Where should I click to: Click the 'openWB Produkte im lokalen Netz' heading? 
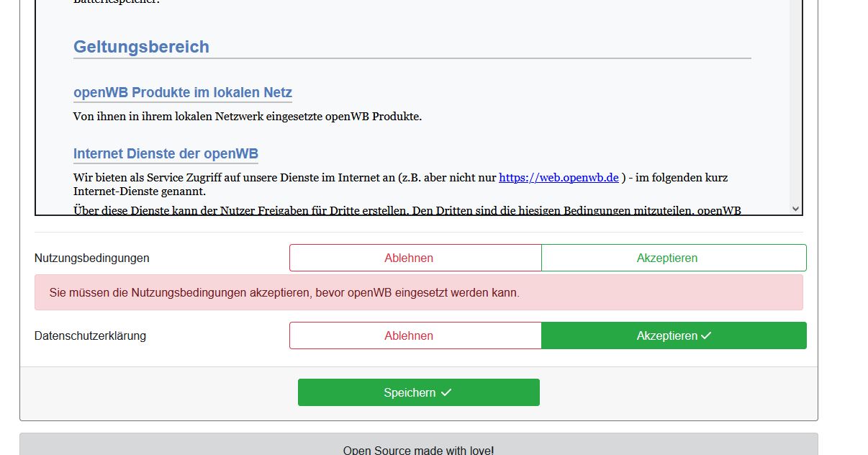[x=183, y=92]
